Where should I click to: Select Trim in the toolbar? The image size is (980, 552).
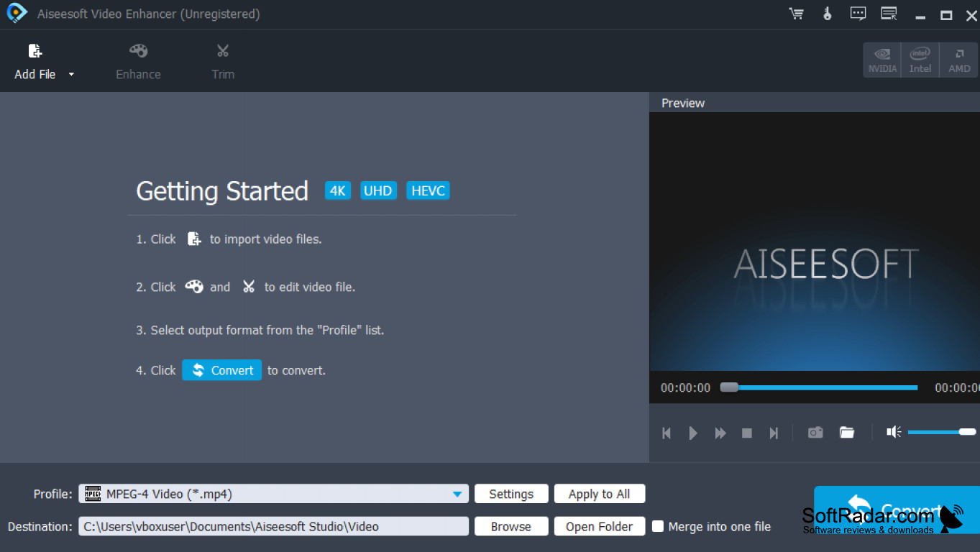(x=223, y=60)
